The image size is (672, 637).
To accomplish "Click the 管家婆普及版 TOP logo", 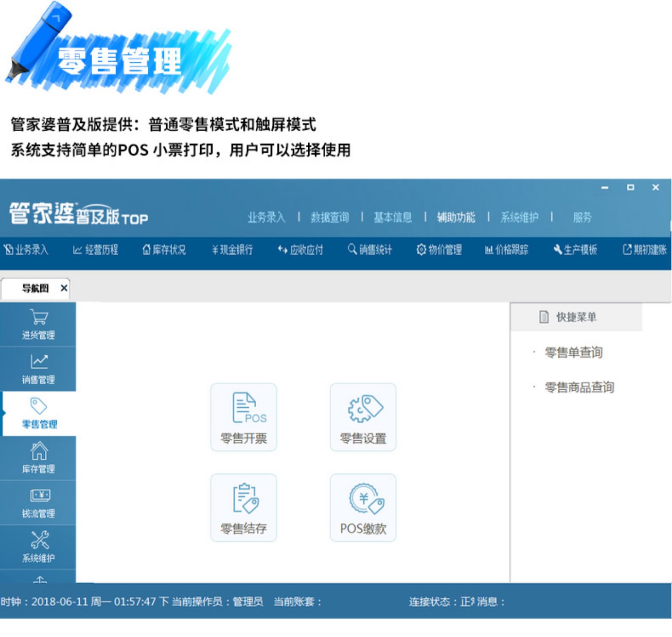I will click(78, 214).
